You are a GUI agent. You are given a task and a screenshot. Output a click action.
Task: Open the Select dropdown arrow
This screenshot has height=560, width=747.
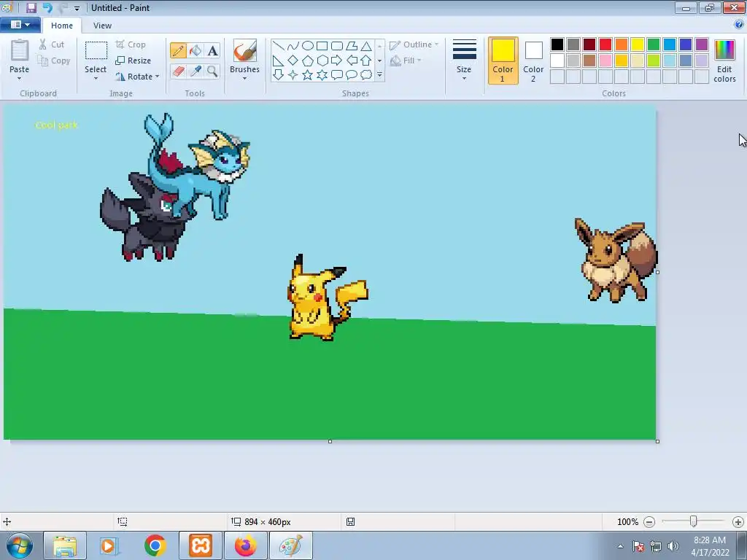pos(96,79)
